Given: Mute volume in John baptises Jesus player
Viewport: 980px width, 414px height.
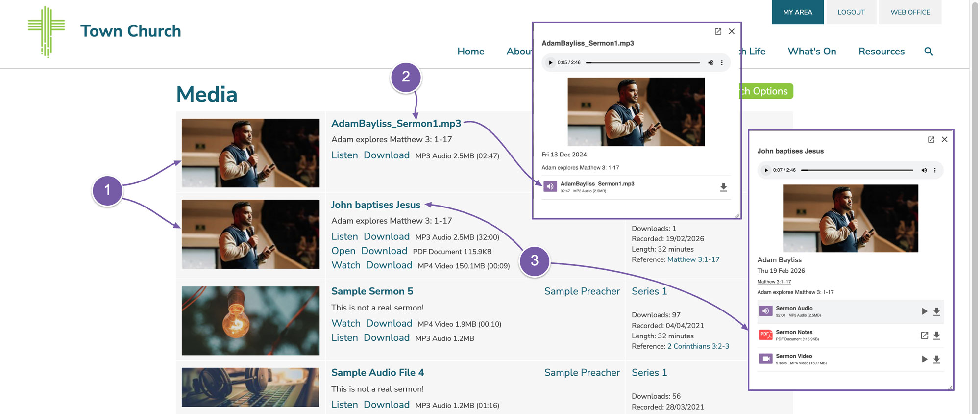Looking at the screenshot, I should point(924,170).
